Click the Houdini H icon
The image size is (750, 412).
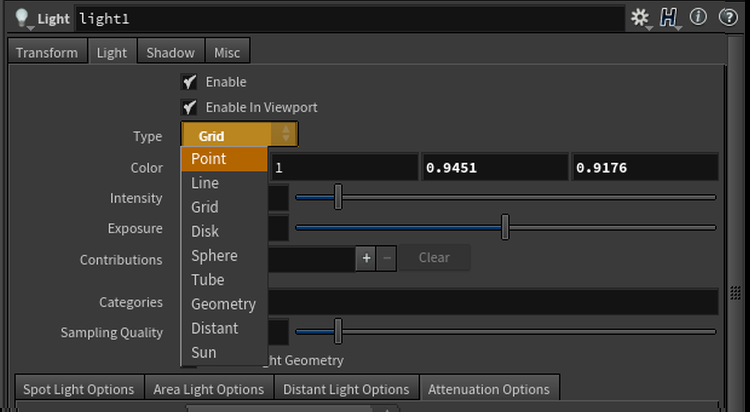[x=669, y=18]
